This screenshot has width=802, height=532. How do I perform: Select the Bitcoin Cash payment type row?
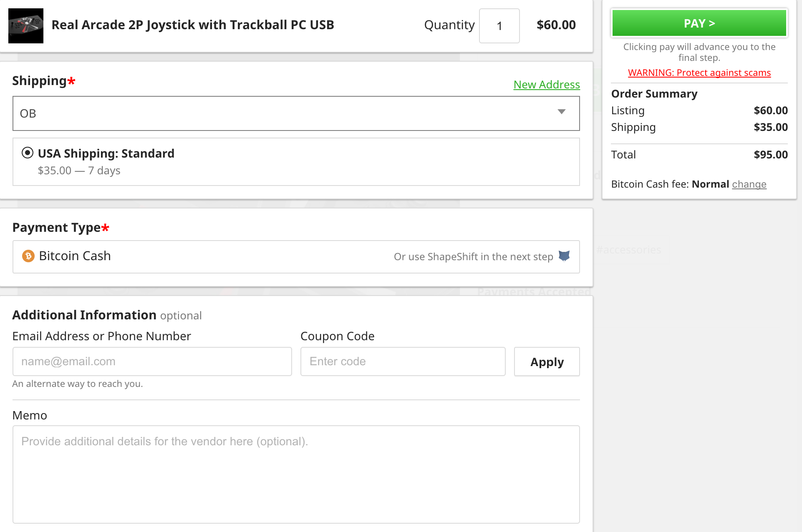coord(296,257)
